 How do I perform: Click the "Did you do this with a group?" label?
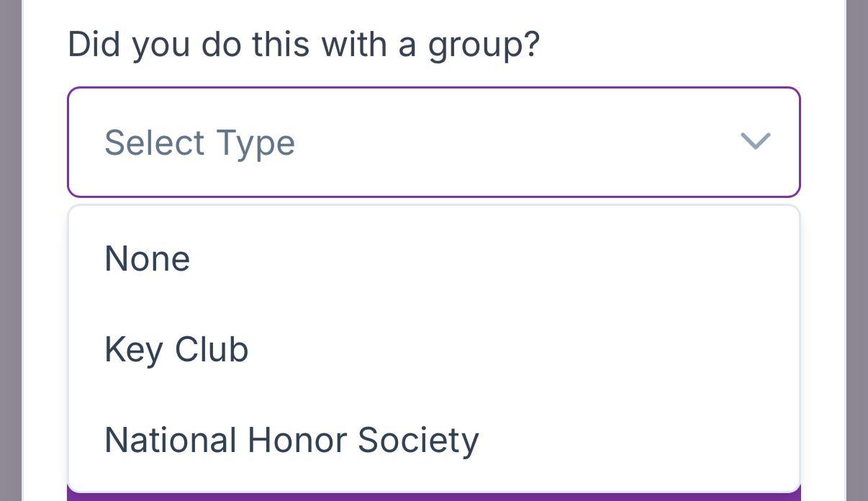click(x=303, y=45)
